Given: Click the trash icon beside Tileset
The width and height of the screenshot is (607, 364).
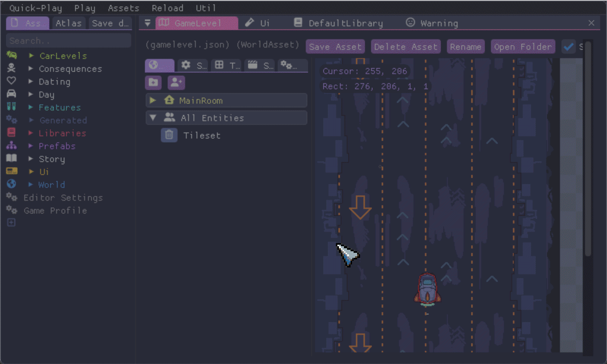Looking at the screenshot, I should point(169,135).
